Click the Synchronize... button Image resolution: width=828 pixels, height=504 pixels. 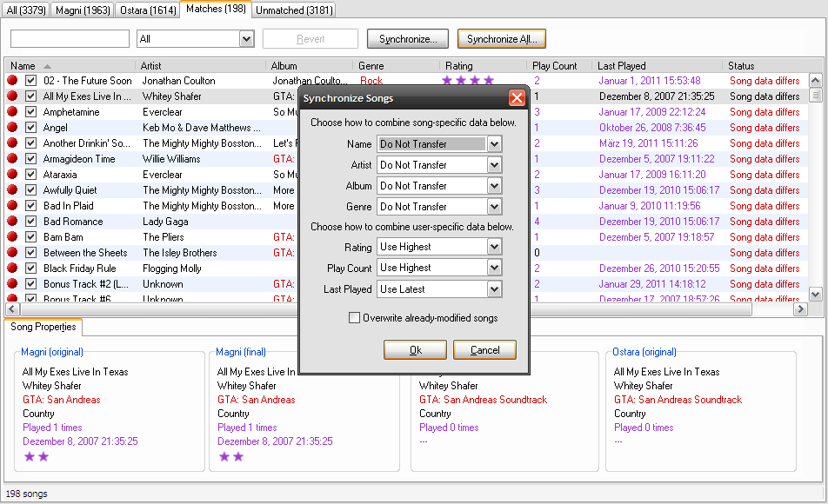click(x=408, y=38)
